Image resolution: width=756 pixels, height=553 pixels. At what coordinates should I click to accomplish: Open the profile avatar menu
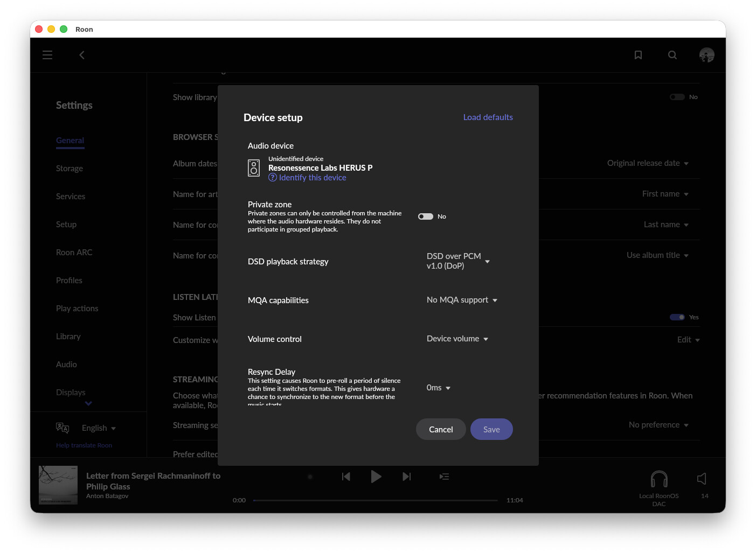[x=707, y=55]
